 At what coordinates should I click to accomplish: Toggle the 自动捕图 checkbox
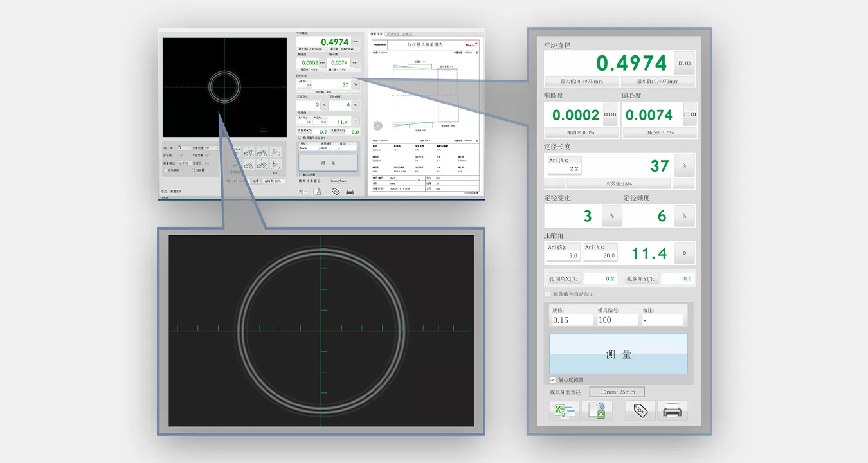[165, 170]
